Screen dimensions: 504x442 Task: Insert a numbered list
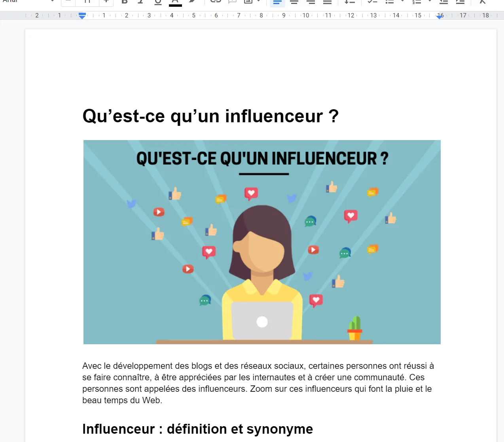417,2
